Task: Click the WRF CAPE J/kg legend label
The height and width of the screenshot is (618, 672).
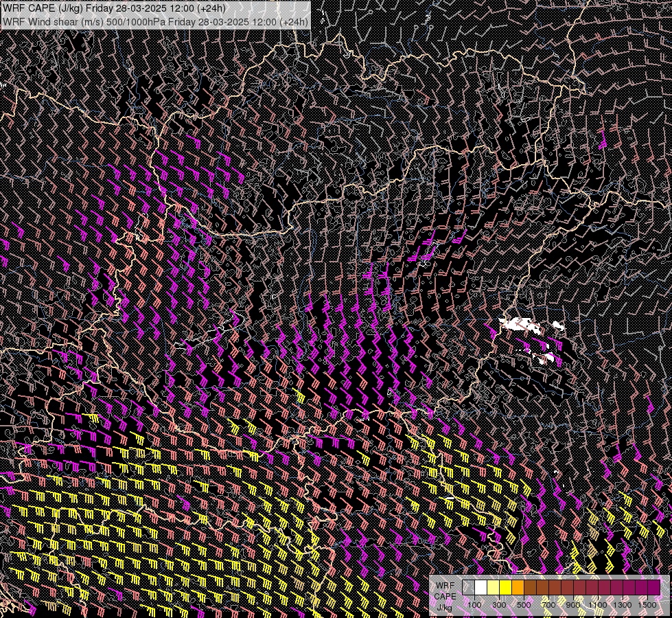Action: [x=445, y=597]
